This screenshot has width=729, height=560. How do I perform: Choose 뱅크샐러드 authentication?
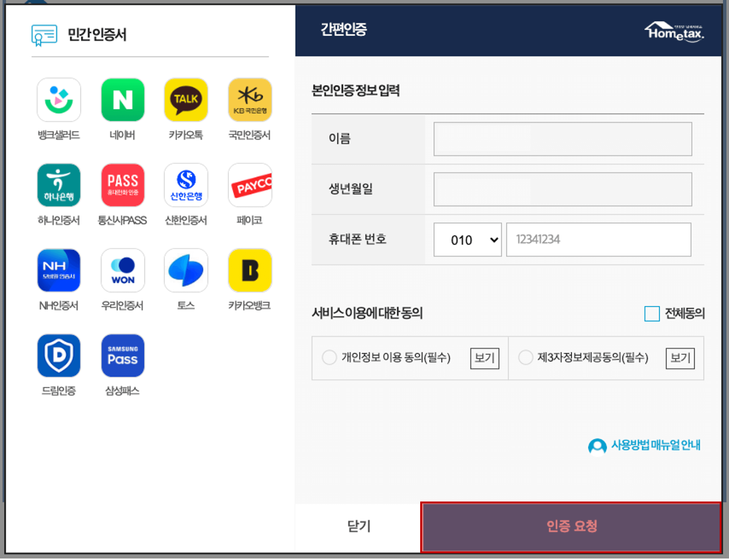pyautogui.click(x=59, y=99)
